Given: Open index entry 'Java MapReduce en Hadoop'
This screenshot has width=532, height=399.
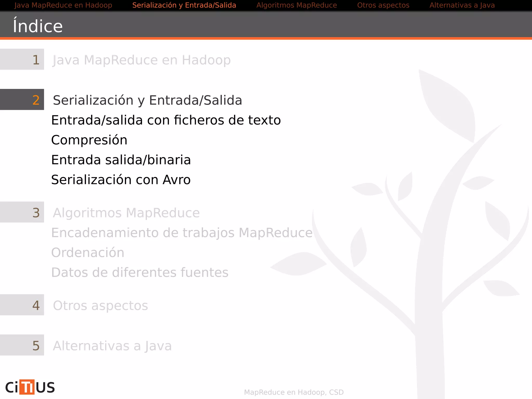Looking at the screenshot, I should click(142, 60).
